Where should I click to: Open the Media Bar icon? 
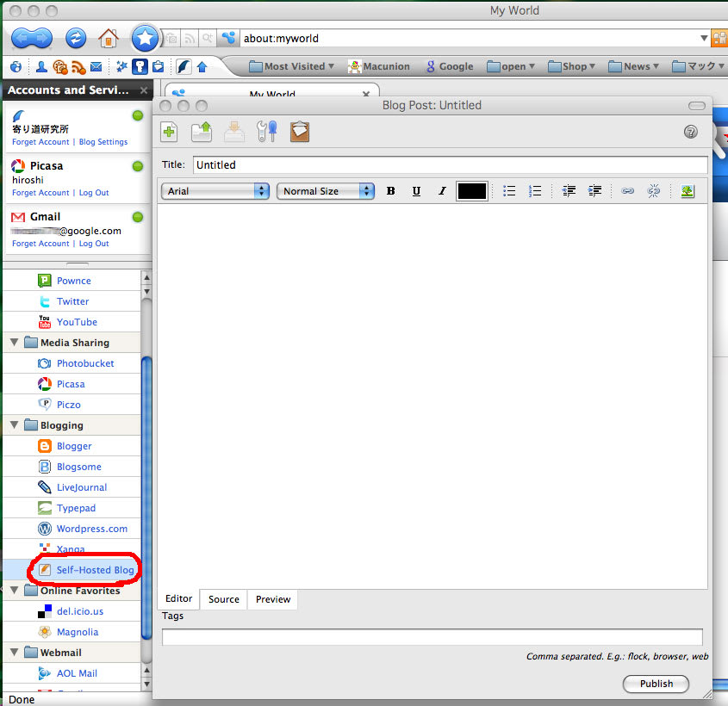(x=60, y=67)
